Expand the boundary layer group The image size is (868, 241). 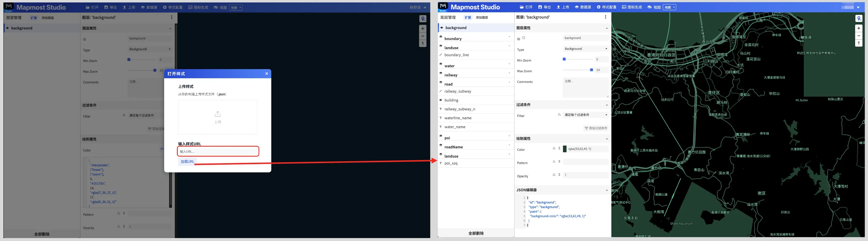(x=509, y=37)
